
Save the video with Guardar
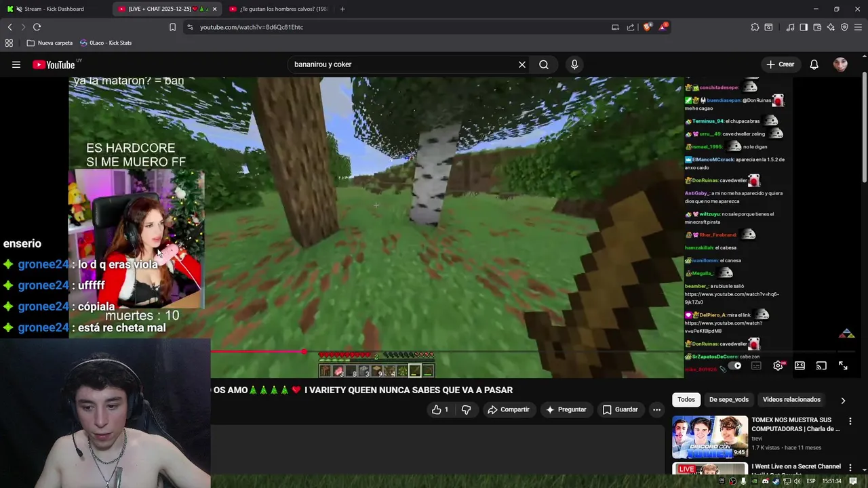[620, 409]
